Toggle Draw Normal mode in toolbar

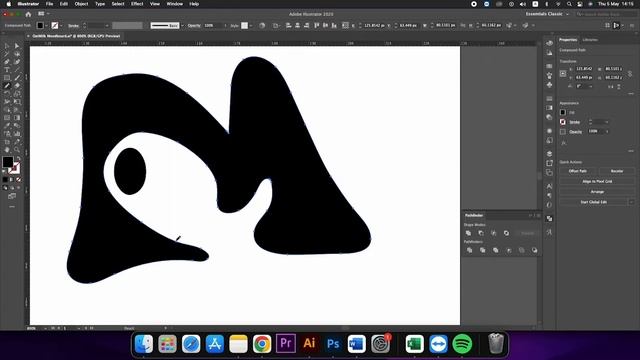(x=5, y=188)
